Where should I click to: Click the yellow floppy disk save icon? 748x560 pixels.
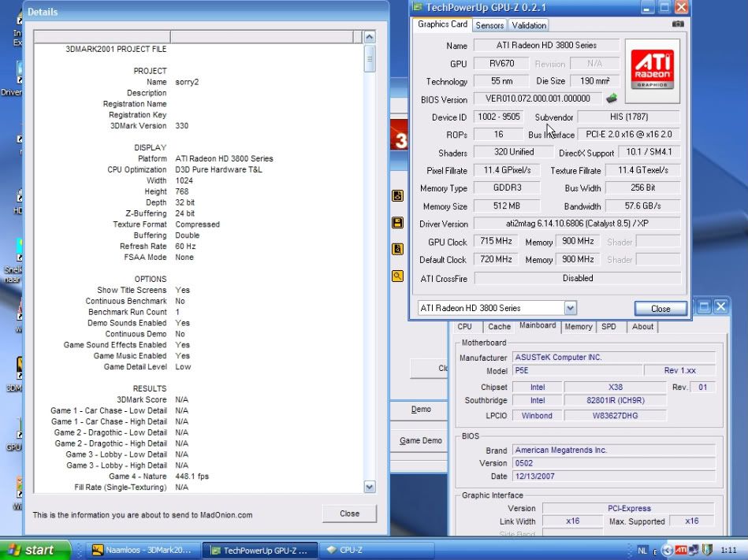click(x=398, y=223)
